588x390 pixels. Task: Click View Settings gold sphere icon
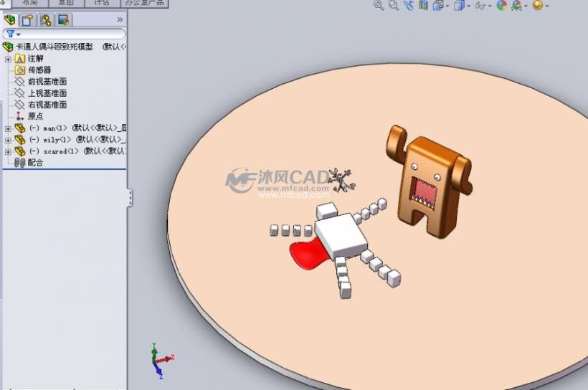(x=538, y=5)
